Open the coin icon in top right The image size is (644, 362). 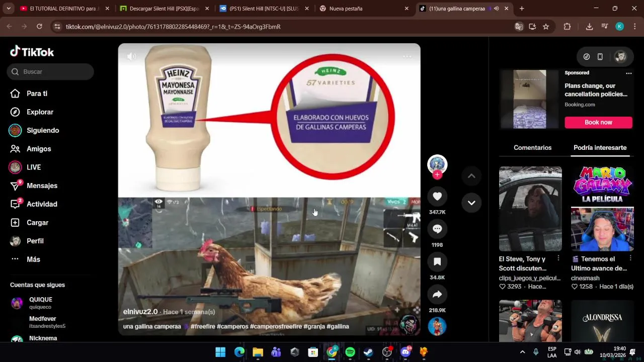click(587, 57)
